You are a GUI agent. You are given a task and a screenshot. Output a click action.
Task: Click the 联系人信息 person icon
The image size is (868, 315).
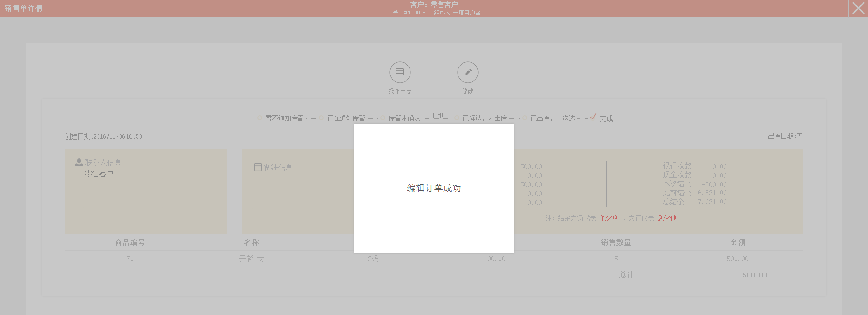pyautogui.click(x=79, y=162)
